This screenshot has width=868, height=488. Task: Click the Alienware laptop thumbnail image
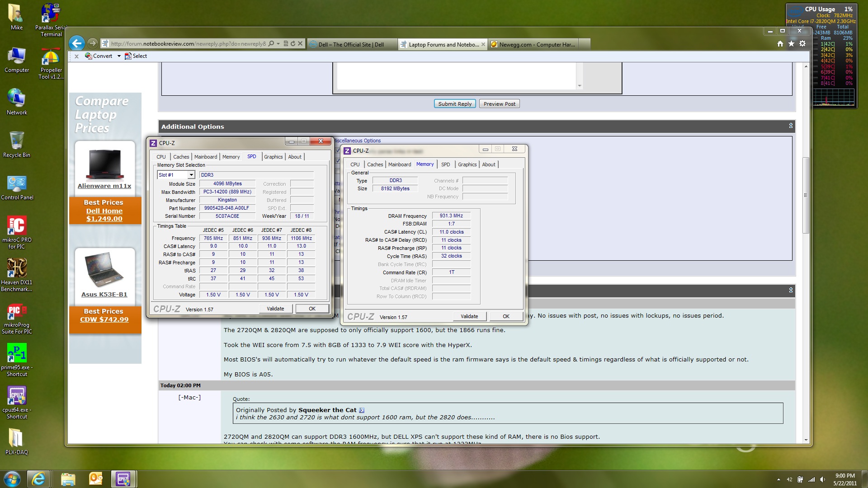click(x=105, y=164)
